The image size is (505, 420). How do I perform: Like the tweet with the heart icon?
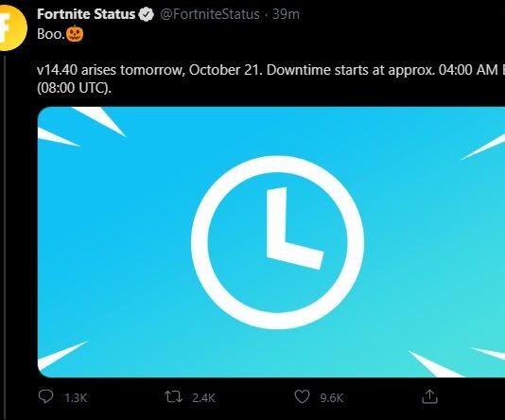click(302, 396)
